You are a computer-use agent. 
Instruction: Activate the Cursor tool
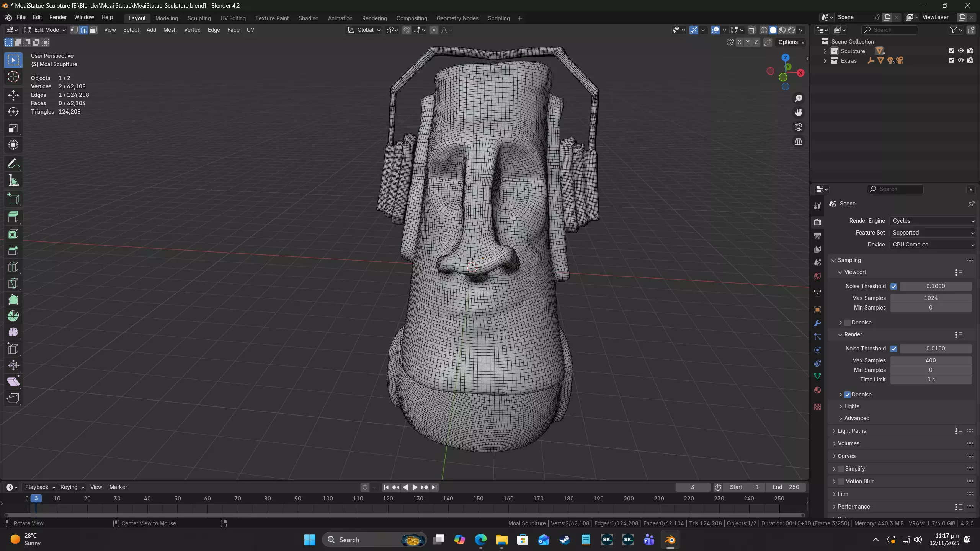[x=13, y=77]
